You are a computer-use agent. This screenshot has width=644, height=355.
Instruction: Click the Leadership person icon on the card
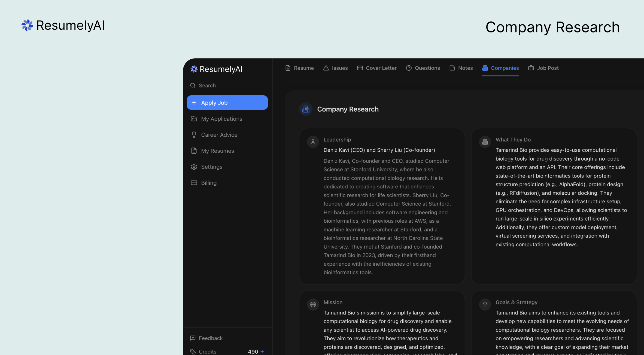point(313,142)
